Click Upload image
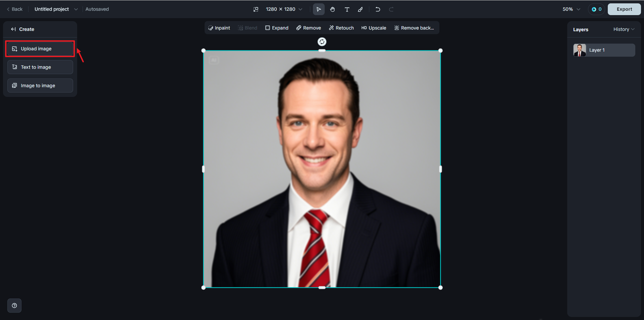 click(x=40, y=49)
